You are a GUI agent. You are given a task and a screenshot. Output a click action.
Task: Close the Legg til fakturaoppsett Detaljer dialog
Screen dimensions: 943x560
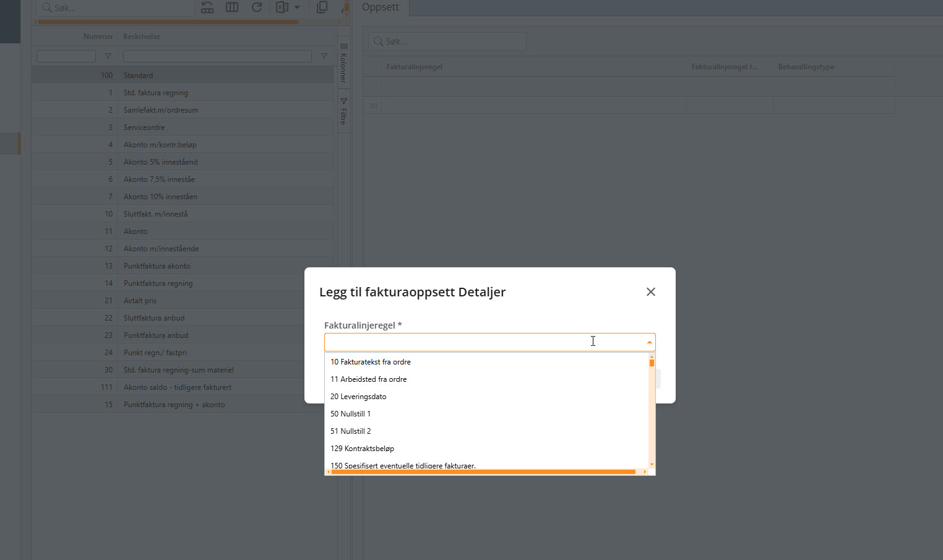pos(650,291)
